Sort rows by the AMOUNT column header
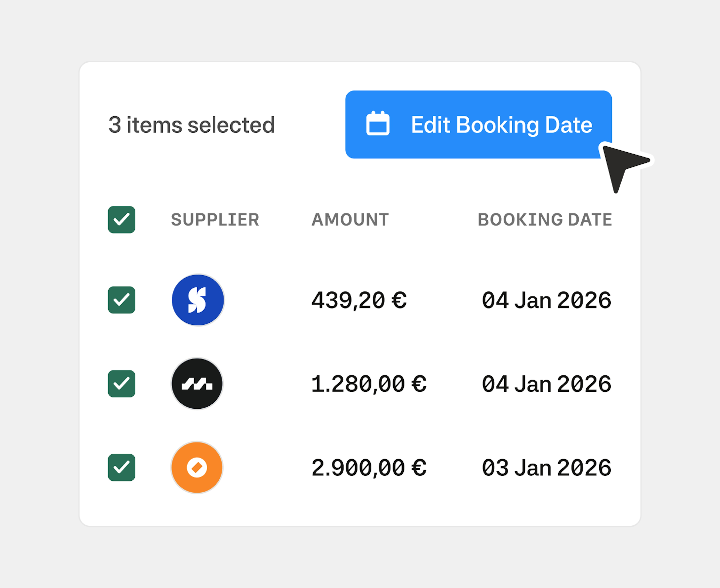This screenshot has height=588, width=720. (350, 219)
